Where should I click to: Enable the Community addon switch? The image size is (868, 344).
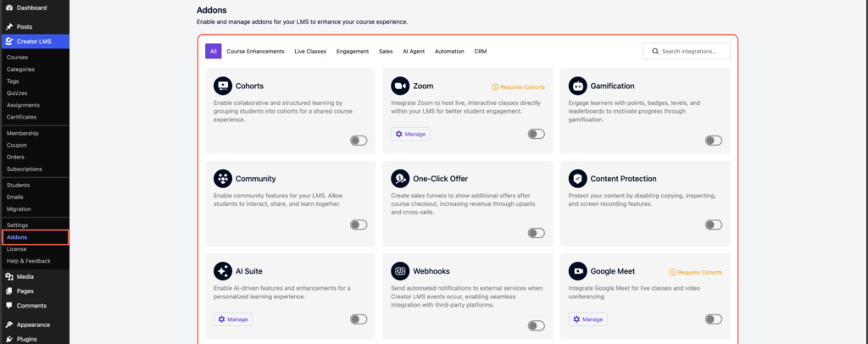pos(359,225)
